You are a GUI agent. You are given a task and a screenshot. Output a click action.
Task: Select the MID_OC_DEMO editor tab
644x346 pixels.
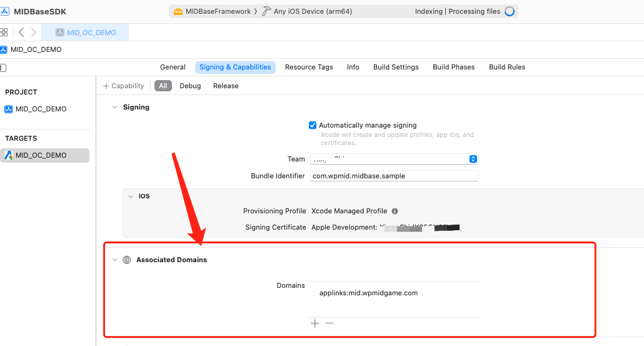[x=86, y=33]
